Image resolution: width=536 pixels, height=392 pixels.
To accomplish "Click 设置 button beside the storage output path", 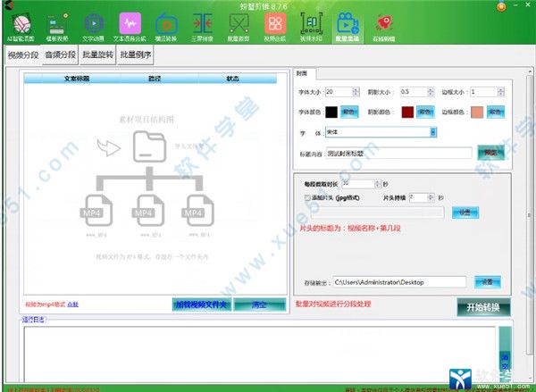I will pyautogui.click(x=488, y=282).
